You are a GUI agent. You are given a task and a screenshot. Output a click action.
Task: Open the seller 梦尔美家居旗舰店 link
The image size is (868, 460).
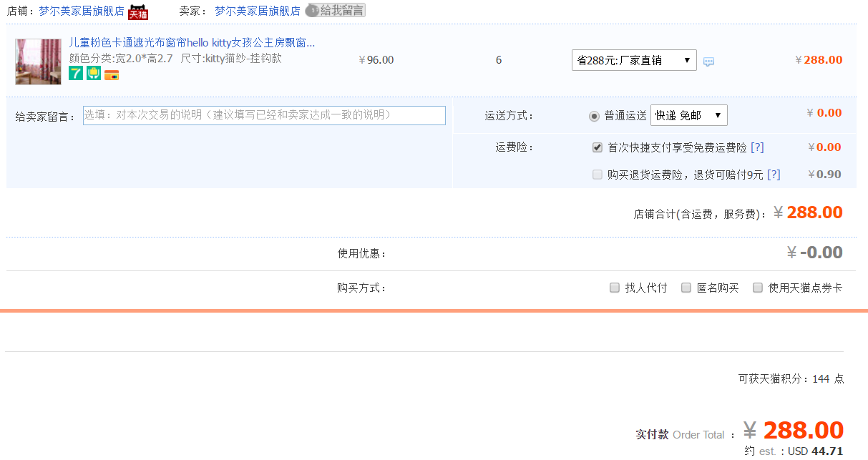(x=258, y=11)
